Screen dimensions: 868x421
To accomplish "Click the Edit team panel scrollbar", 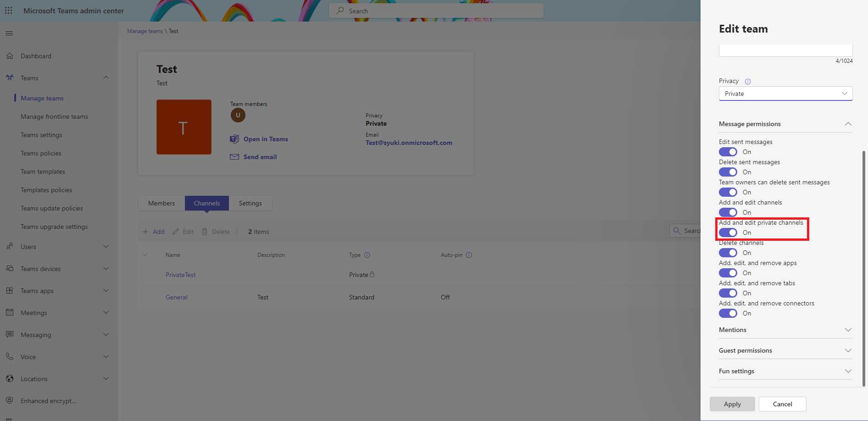I will click(864, 268).
